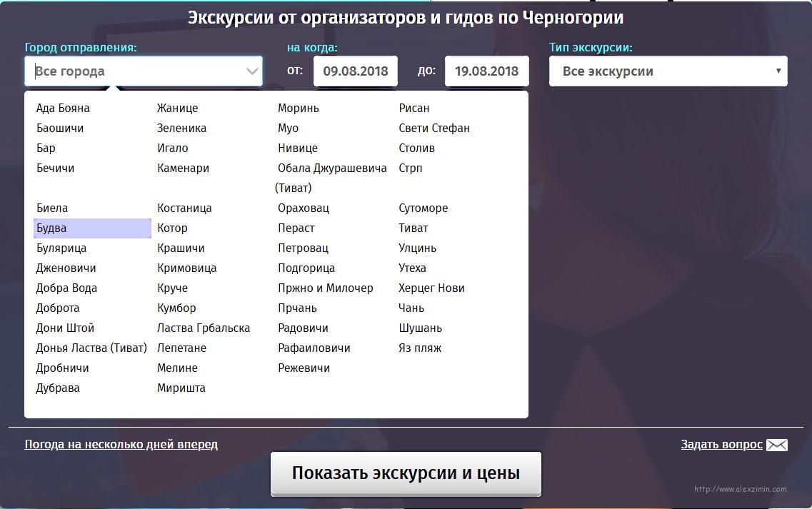Screen dimensions: 812x509
Task: Pick Петровац from the cities
Action: coord(303,248)
